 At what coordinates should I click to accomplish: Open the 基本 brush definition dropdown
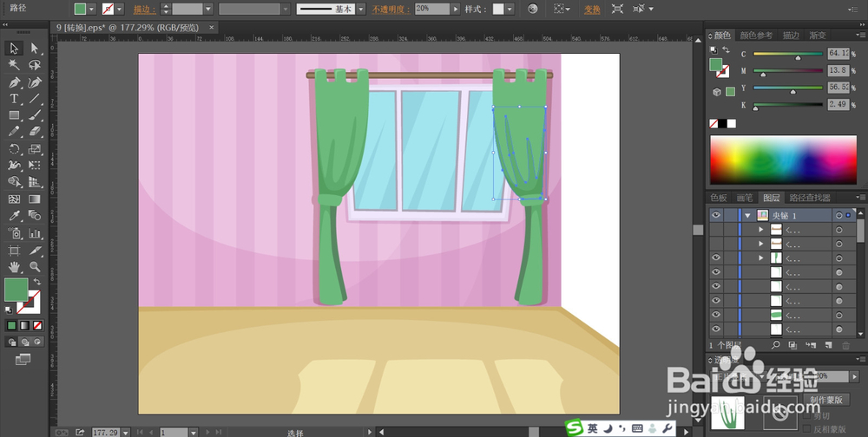[361, 9]
